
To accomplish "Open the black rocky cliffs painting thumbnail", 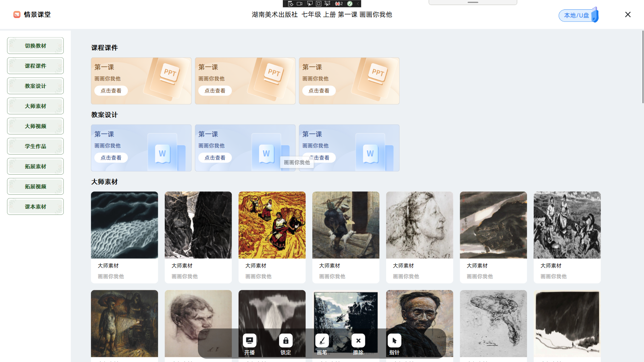I will pos(198,225).
